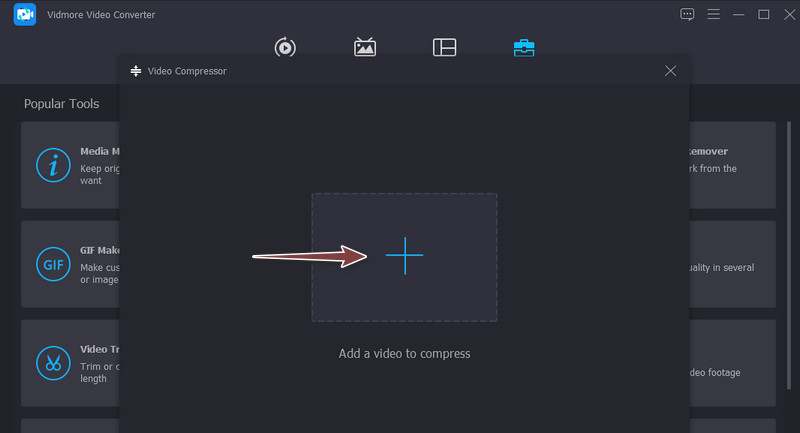This screenshot has width=800, height=433.
Task: Select the Watermark Remover tool card
Action: (732, 165)
